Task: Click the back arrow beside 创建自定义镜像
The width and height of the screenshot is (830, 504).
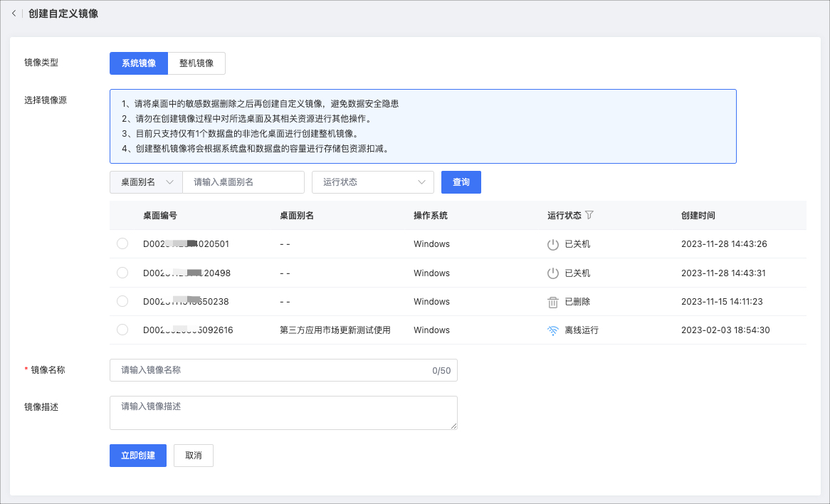Action: point(14,13)
